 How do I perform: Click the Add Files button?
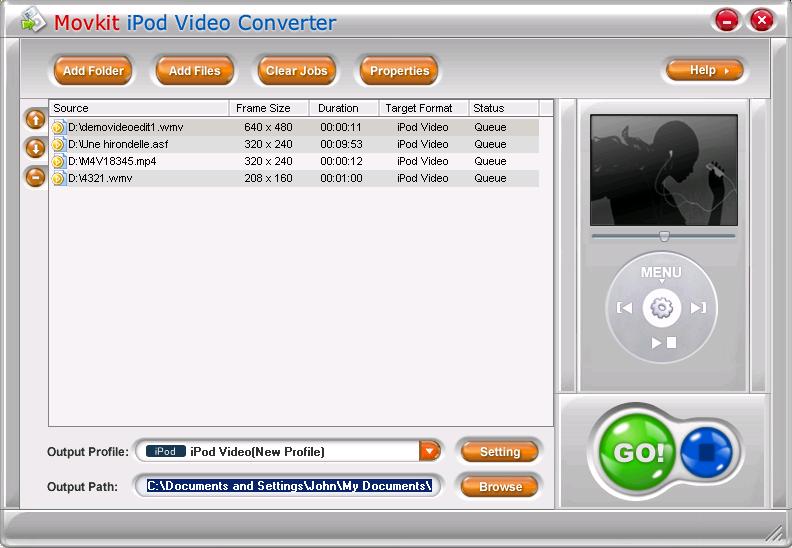click(194, 71)
